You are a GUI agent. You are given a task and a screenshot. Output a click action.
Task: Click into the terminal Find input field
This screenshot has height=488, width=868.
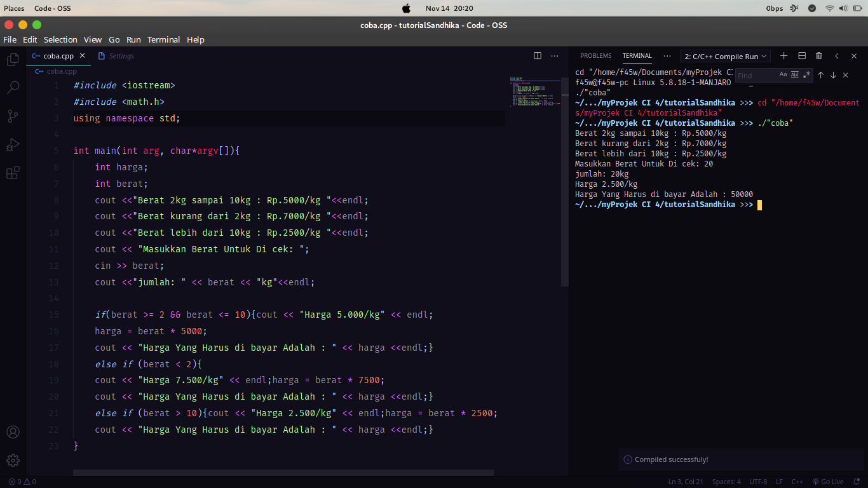[756, 75]
